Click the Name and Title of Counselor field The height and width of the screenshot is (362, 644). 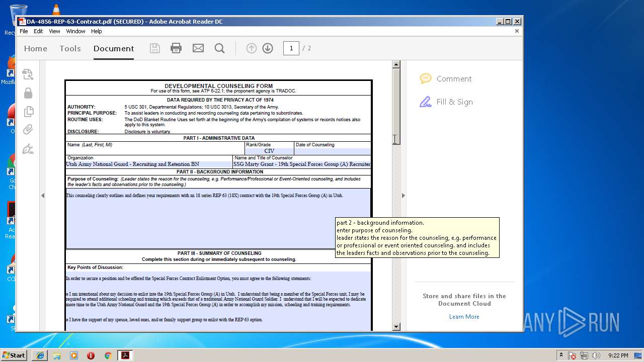click(302, 164)
